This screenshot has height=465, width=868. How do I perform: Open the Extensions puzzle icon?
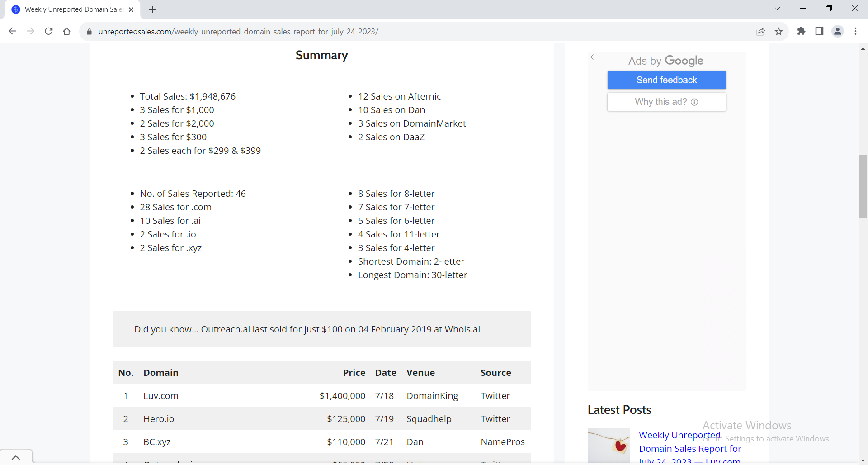tap(802, 31)
